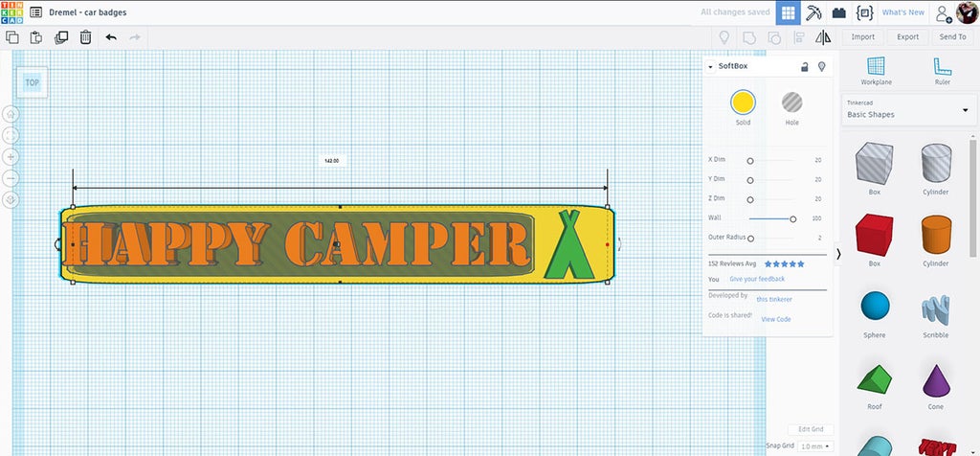The height and width of the screenshot is (456, 980).
Task: Open the user profile avatar
Action: 967,11
